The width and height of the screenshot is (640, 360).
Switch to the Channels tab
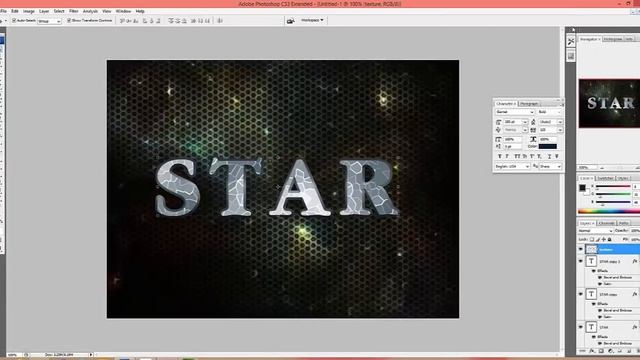pos(607,223)
